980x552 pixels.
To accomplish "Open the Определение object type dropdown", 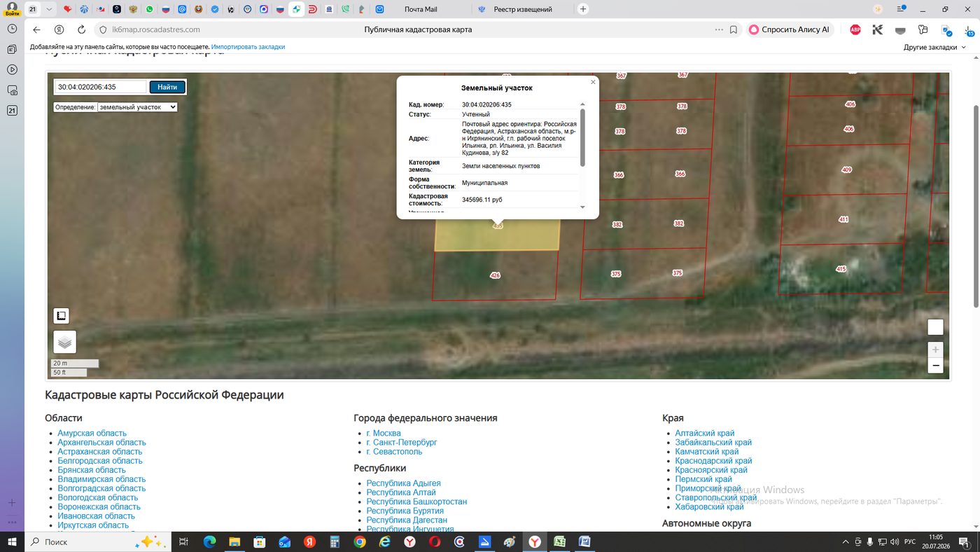I will [x=137, y=107].
